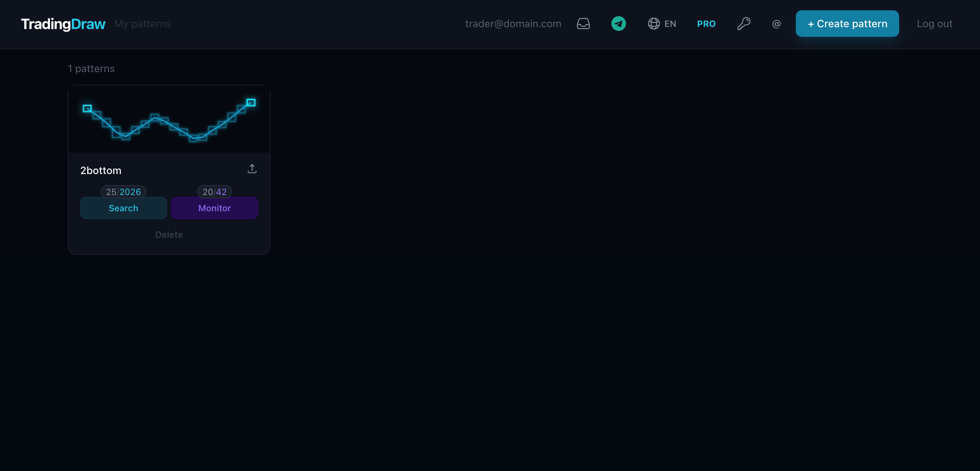Click the 25/2026 search usage badge
This screenshot has height=471, width=980.
click(123, 192)
